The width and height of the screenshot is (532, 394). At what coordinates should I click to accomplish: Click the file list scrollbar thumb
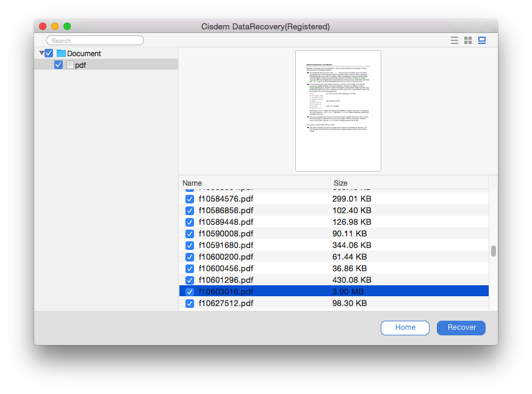pos(494,251)
